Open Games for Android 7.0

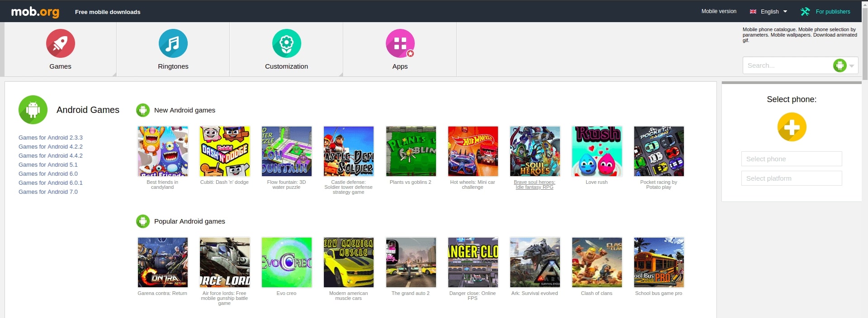(x=48, y=192)
